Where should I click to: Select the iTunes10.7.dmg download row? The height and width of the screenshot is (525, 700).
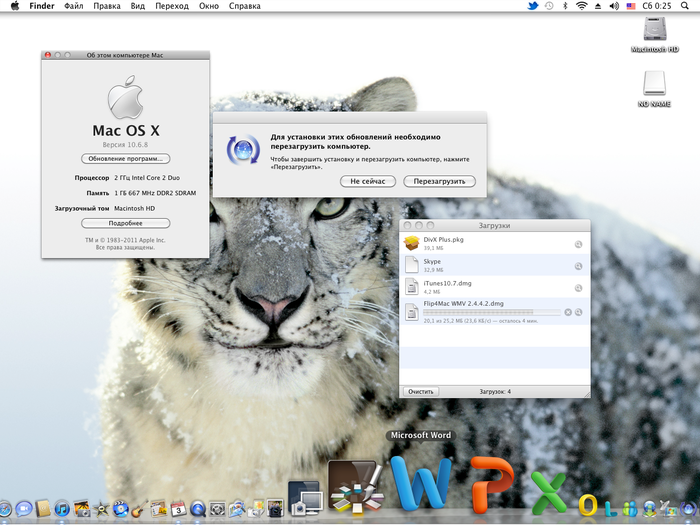495,287
